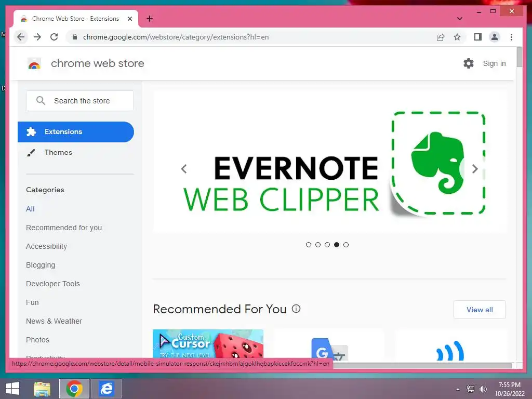Open the Custom Cursor extension card
Viewport: 532px width, 399px height.
[x=208, y=344]
